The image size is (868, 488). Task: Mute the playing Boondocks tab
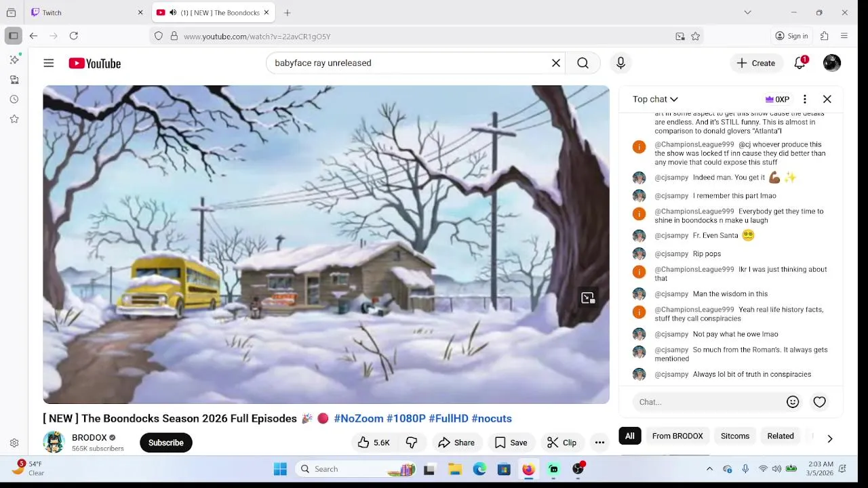[x=173, y=12]
